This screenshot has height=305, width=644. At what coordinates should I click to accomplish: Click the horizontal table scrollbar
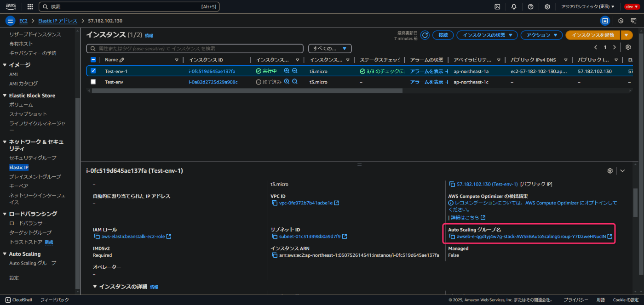(247, 90)
